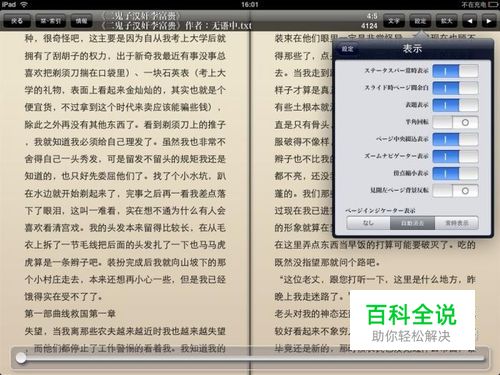Toggle ステータスバー常時表示 switch off
Screen dimensions: 500x375
(x=455, y=71)
